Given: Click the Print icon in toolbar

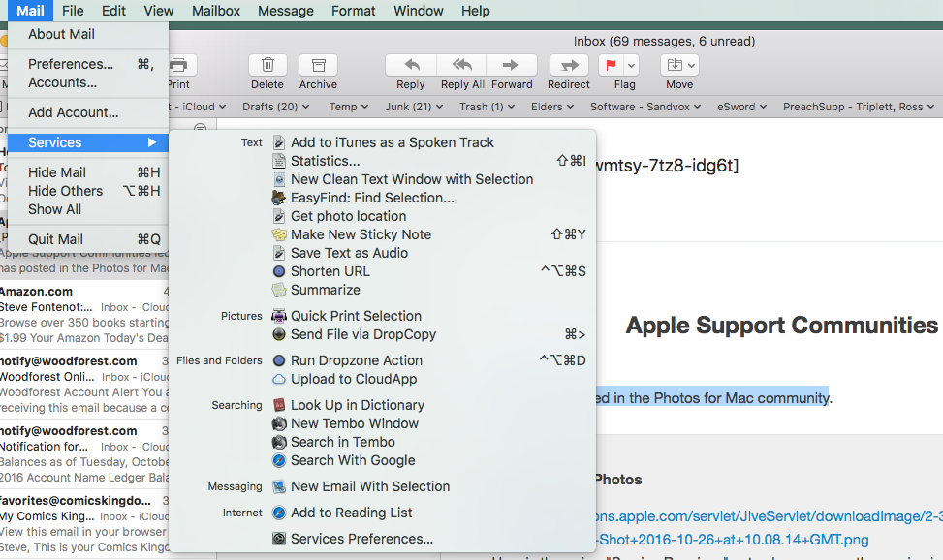Looking at the screenshot, I should [x=178, y=65].
